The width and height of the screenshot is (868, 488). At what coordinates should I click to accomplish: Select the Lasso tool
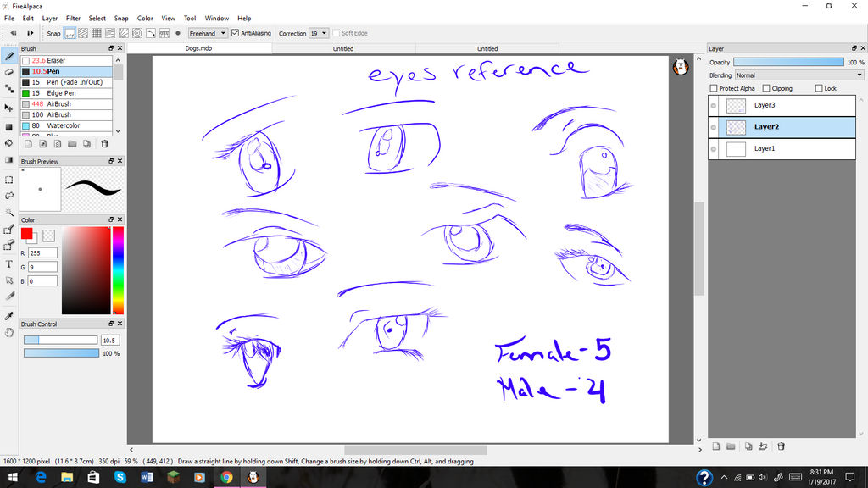(x=9, y=196)
